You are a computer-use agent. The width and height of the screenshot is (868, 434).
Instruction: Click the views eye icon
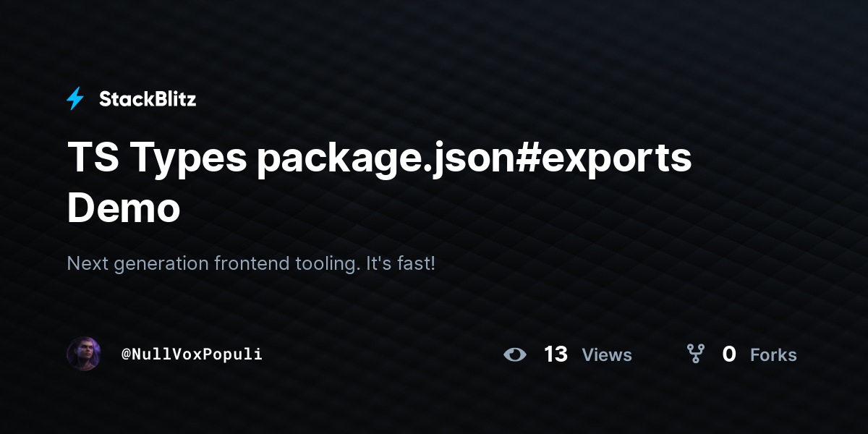click(515, 354)
